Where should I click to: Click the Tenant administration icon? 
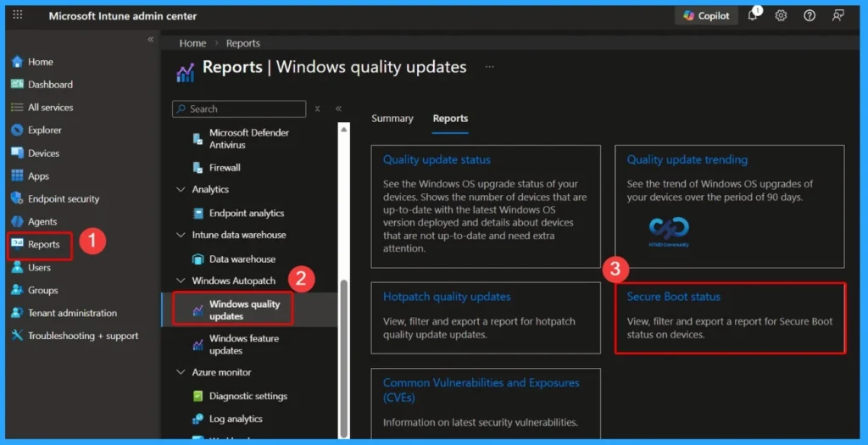pyautogui.click(x=17, y=313)
